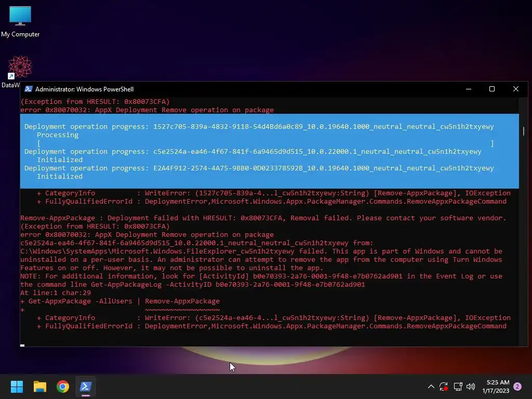The image size is (532, 399).
Task: Click the PowerShell vertical scrollbar thumb
Action: [x=524, y=131]
